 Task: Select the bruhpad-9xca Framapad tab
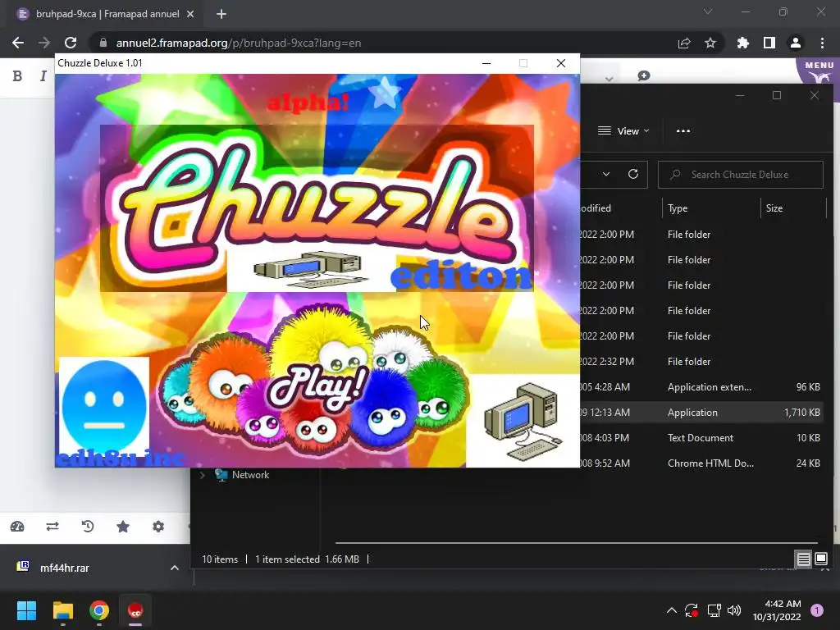click(104, 14)
